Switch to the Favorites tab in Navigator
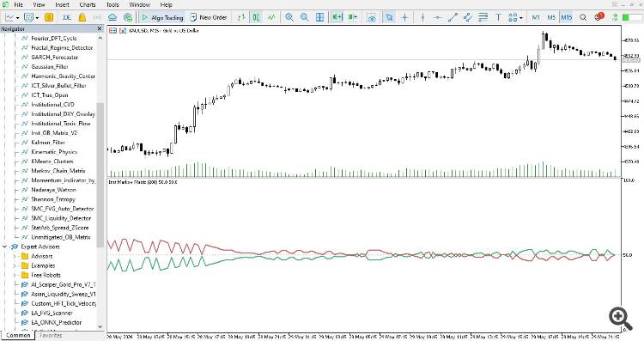 (x=51, y=336)
